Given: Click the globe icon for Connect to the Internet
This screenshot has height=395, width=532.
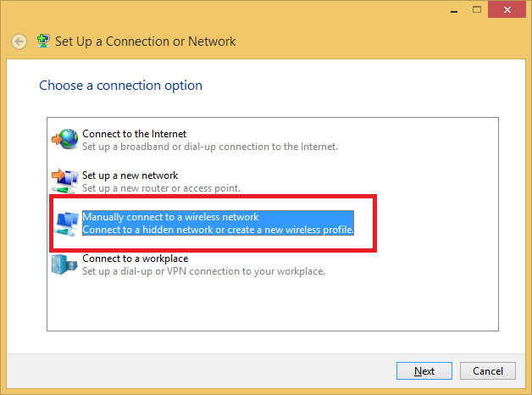Looking at the screenshot, I should coord(64,139).
